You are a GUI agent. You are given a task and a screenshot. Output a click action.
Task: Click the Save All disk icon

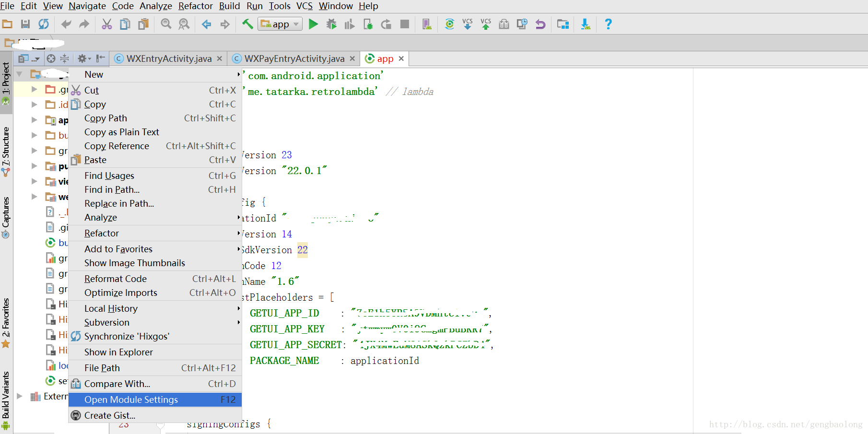tap(25, 24)
